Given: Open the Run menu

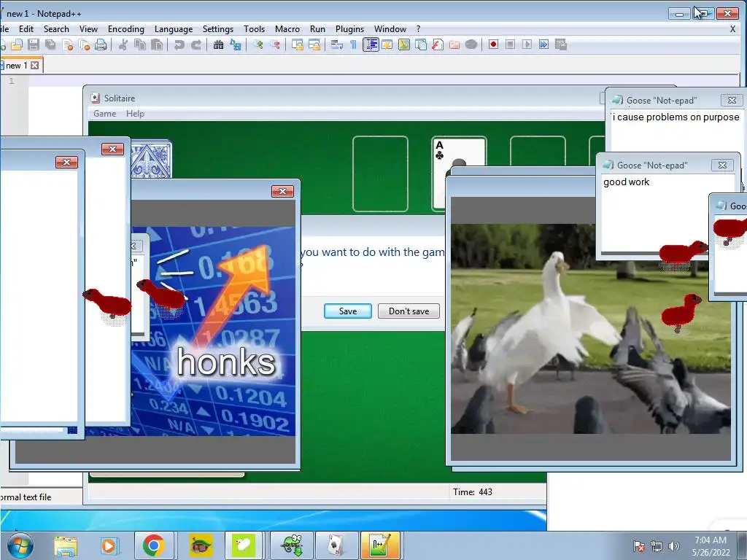Looking at the screenshot, I should pos(317,29).
